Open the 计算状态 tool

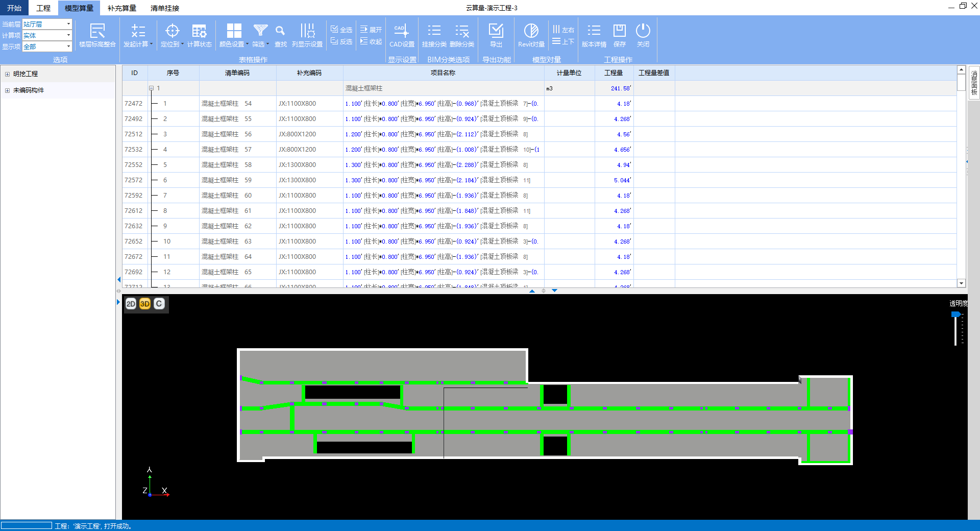pos(199,35)
